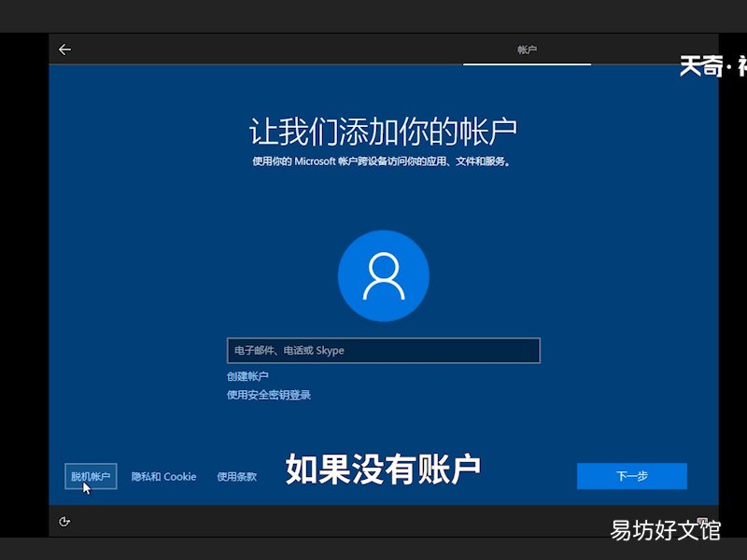Click the 使用你的 Microsoft 帐户 description text

(x=381, y=161)
